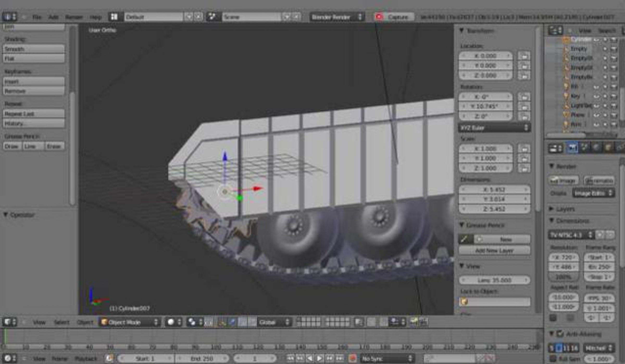This screenshot has width=625, height=364.
Task: Click the Smooth shading button
Action: point(34,49)
